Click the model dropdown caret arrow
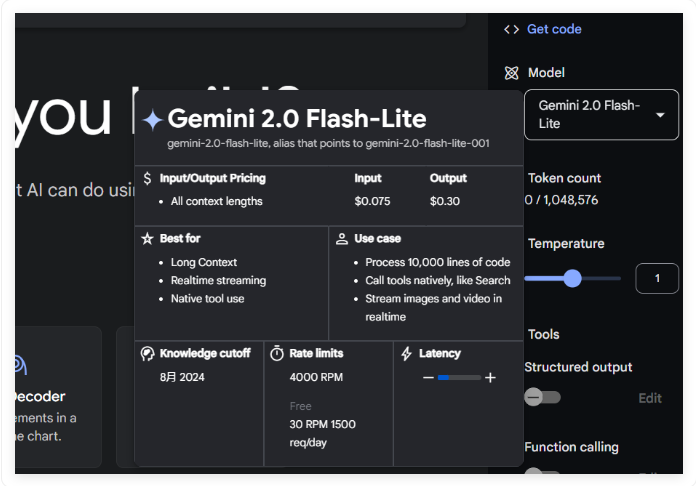Viewport: 696px width, 486px height. (x=660, y=115)
